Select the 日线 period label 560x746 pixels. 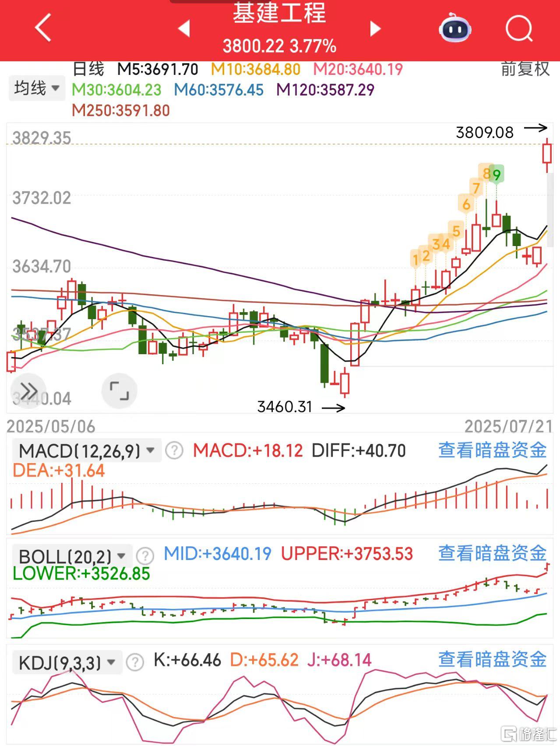(x=88, y=69)
